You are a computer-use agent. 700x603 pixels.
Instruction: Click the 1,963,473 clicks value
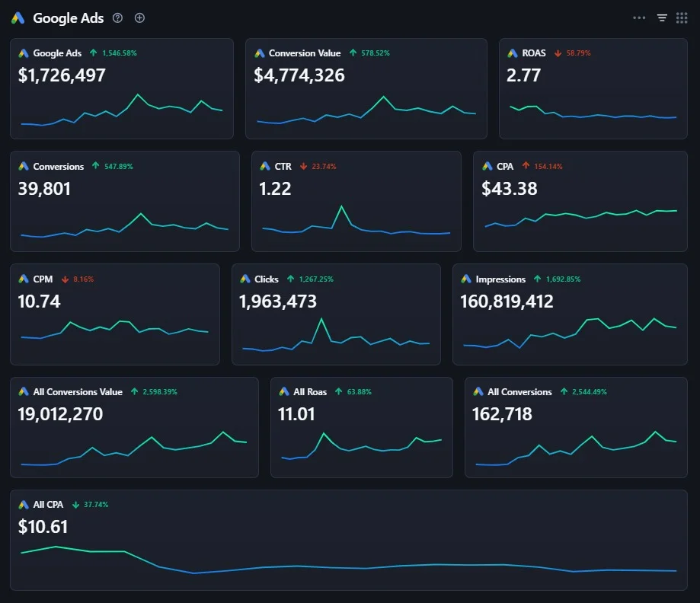(x=278, y=301)
